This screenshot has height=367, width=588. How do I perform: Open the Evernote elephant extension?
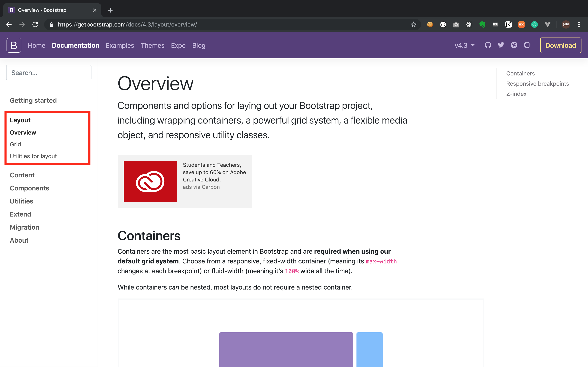pyautogui.click(x=482, y=24)
